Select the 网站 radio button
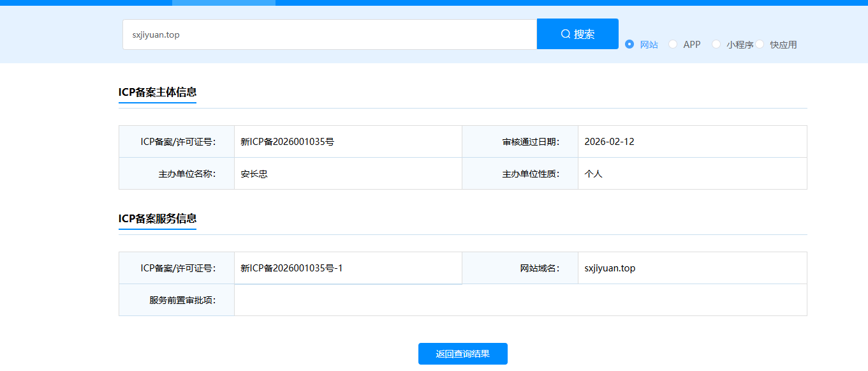868x371 pixels. click(x=629, y=44)
